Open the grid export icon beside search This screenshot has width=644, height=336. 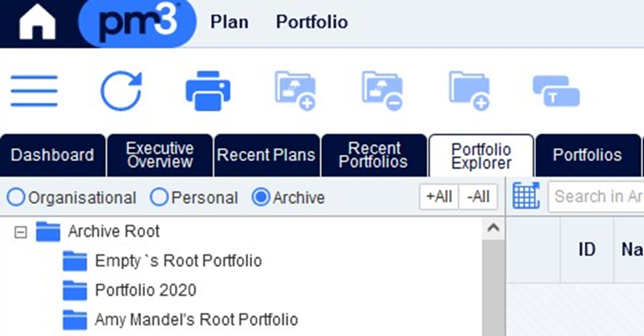pyautogui.click(x=526, y=196)
